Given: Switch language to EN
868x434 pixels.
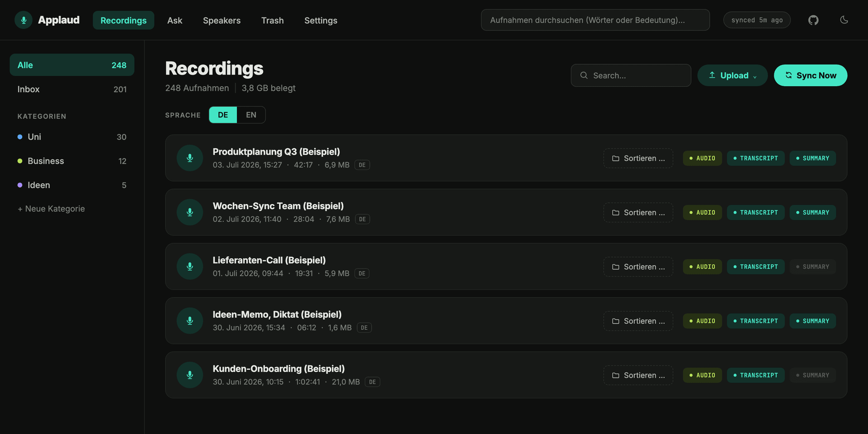Looking at the screenshot, I should (251, 115).
